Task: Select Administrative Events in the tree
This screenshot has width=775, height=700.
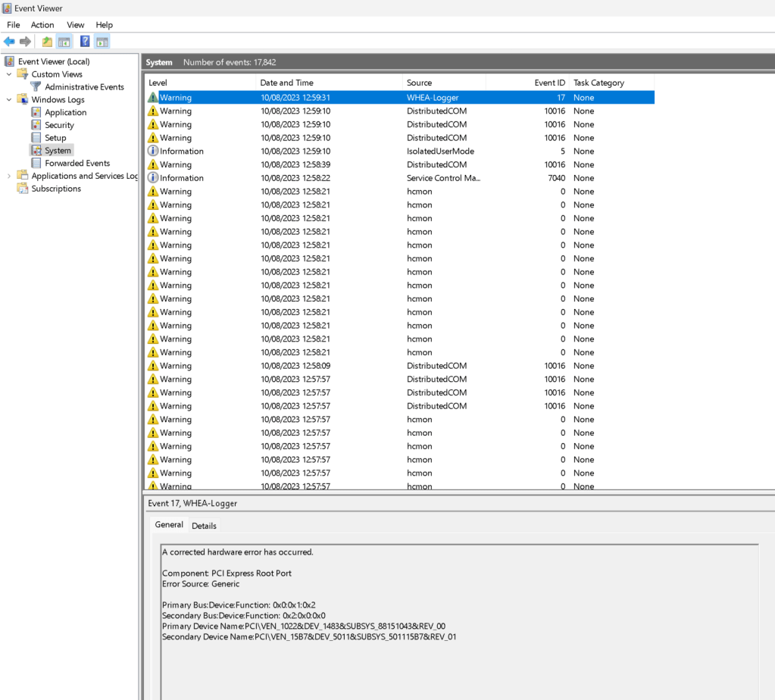Action: [x=85, y=87]
